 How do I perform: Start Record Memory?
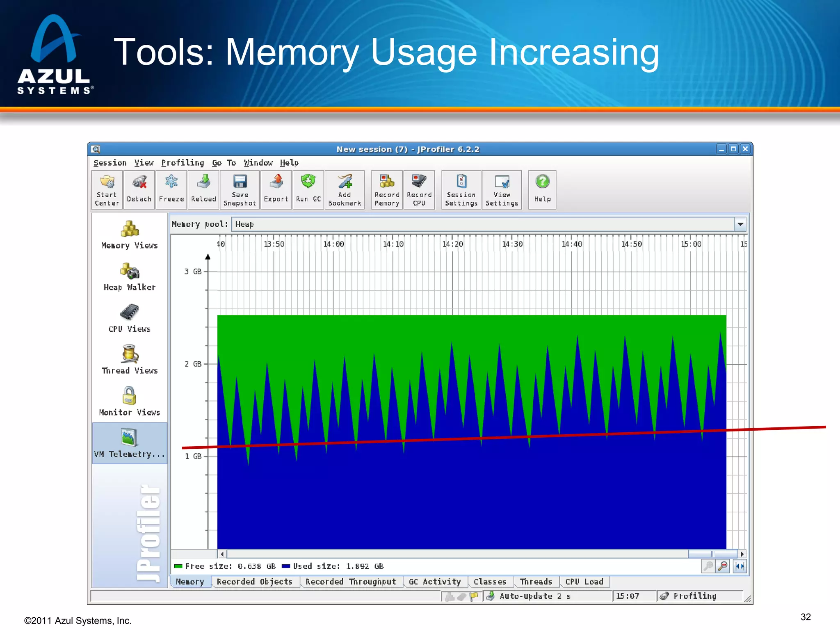coord(387,190)
